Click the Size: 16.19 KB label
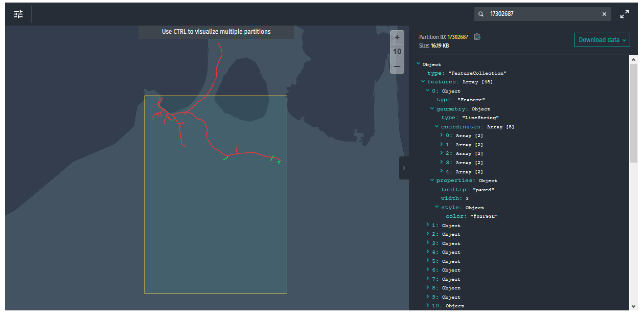644x315 pixels. tap(434, 46)
